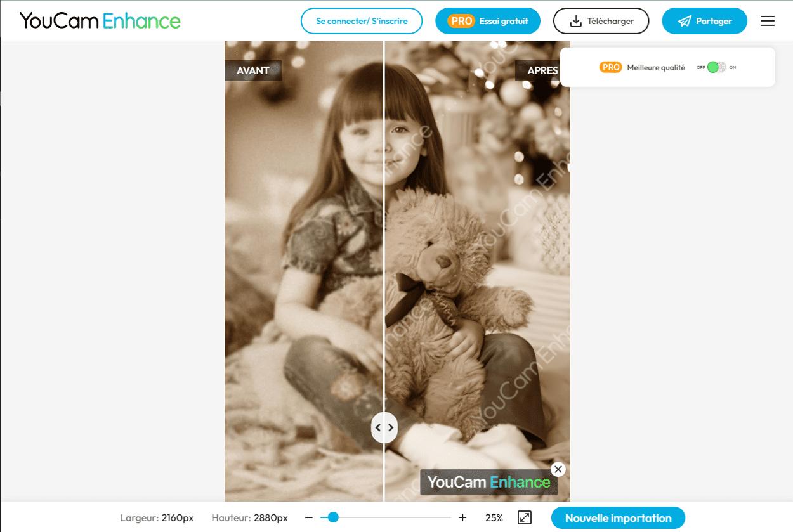Click the 25% zoom percentage value
The width and height of the screenshot is (793, 532).
click(x=494, y=518)
